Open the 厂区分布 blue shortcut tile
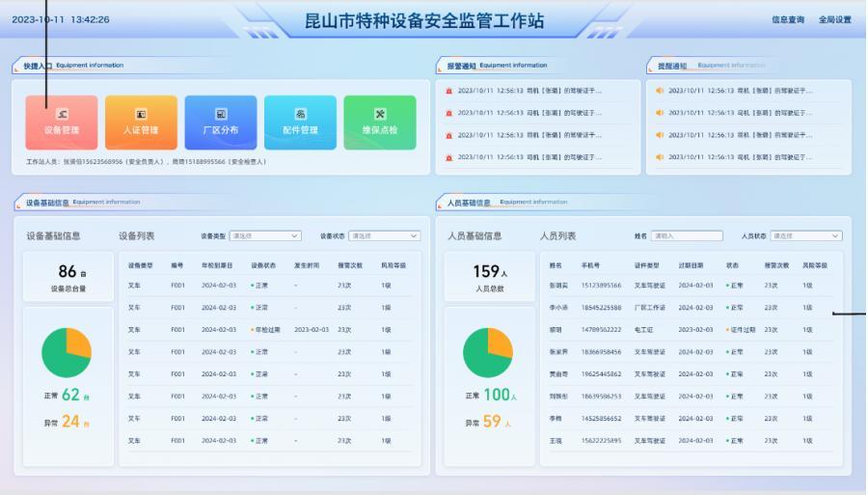Screen dimensions: 868x495 (221, 123)
